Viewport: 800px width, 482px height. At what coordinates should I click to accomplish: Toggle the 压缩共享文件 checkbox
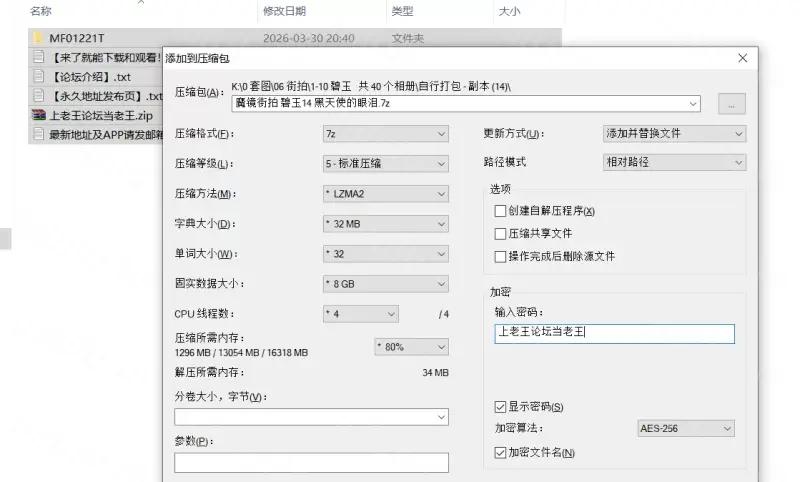(x=501, y=233)
